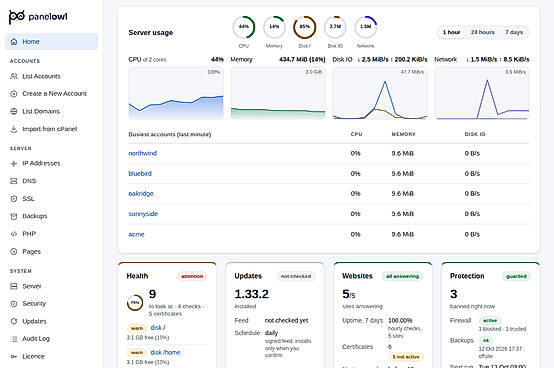Click the IP Addresses icon

[14, 164]
